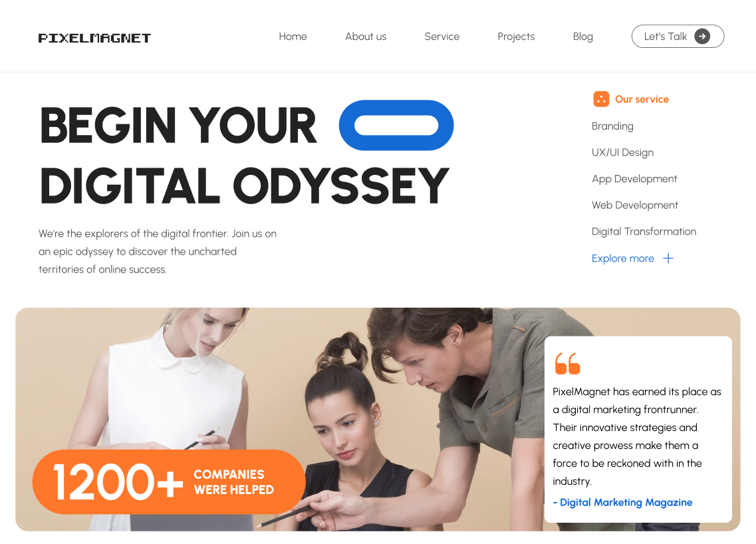The image size is (756, 544).
Task: Click the orange quotation mark icon
Action: point(567,364)
